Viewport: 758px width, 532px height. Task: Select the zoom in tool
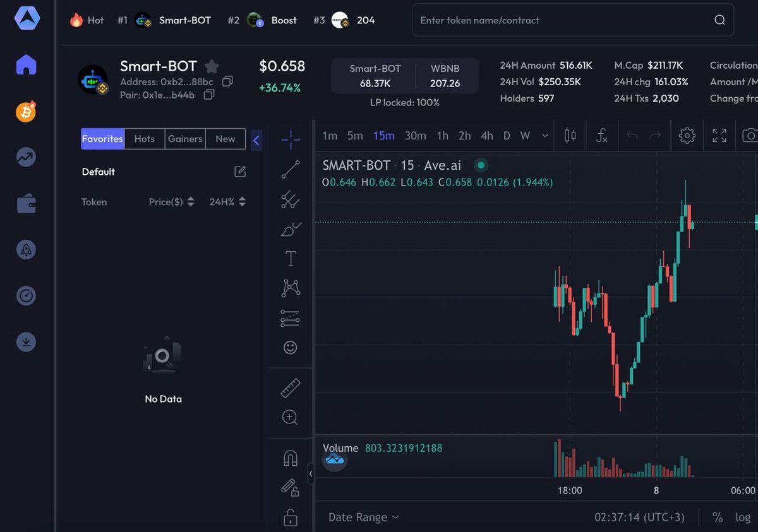point(291,417)
